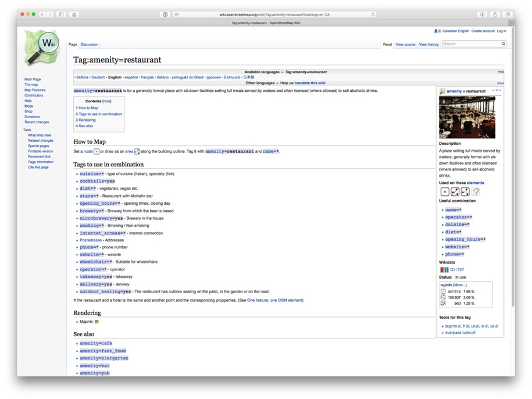
Task: Open Cite this page link
Action: [38, 168]
